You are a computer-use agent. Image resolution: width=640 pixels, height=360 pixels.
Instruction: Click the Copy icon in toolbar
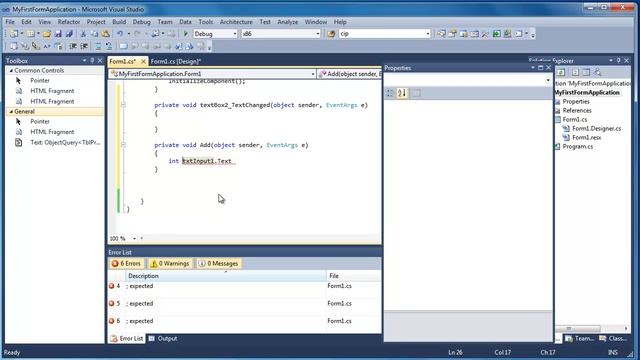pos(94,34)
